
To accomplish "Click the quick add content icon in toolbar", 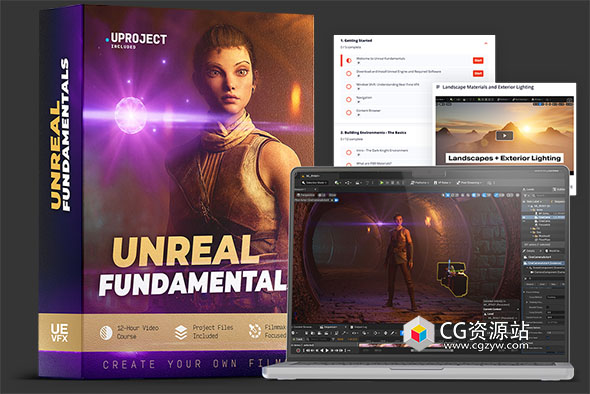I will pos(338,183).
